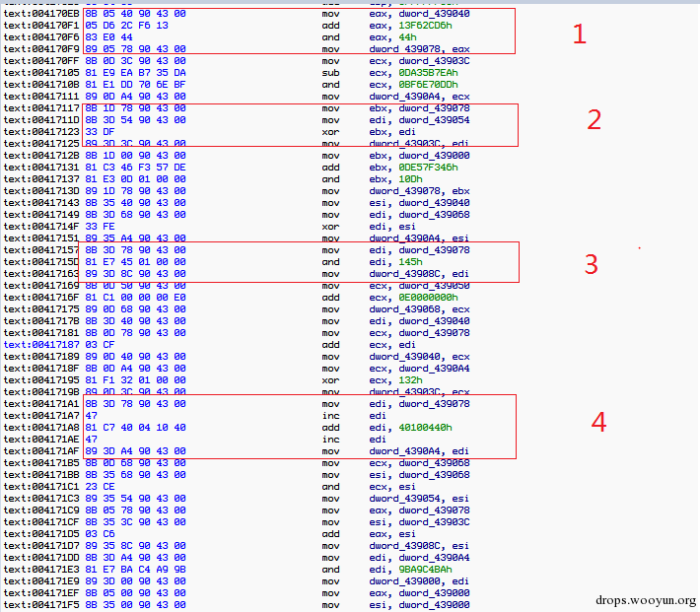Click dword_439078 on line 00417181
700x612 pixels.
coord(434,333)
